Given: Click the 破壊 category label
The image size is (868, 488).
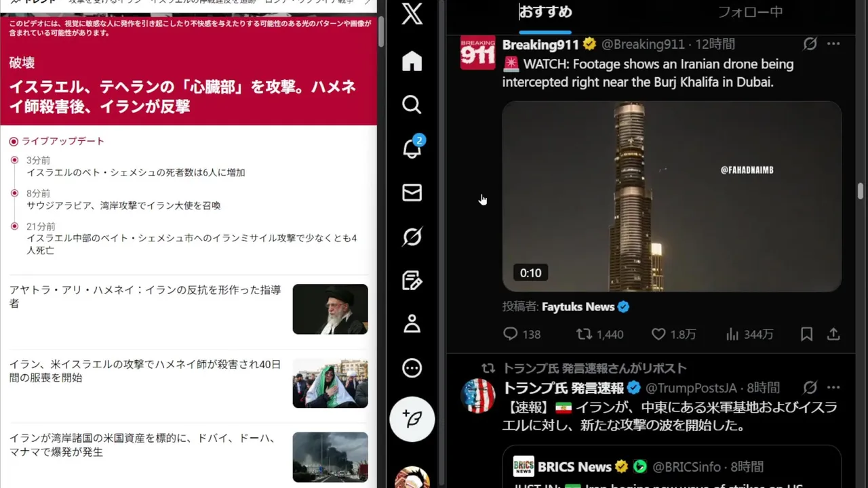Looking at the screenshot, I should tap(22, 63).
